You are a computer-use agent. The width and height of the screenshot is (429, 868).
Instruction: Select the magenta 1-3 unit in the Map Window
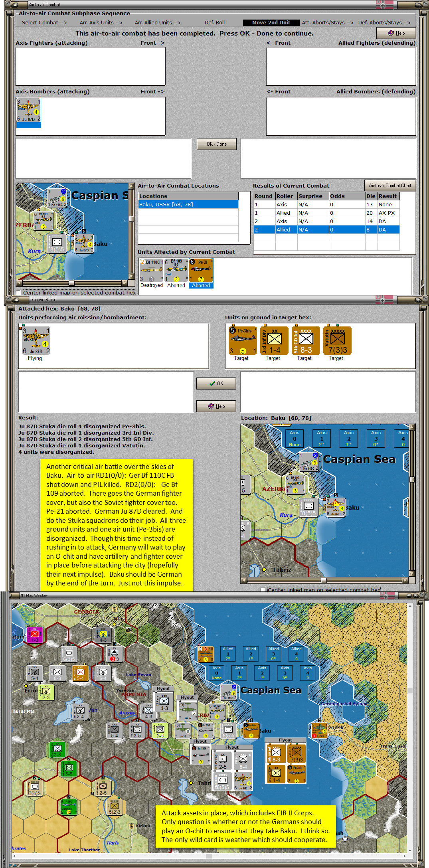coord(35,634)
